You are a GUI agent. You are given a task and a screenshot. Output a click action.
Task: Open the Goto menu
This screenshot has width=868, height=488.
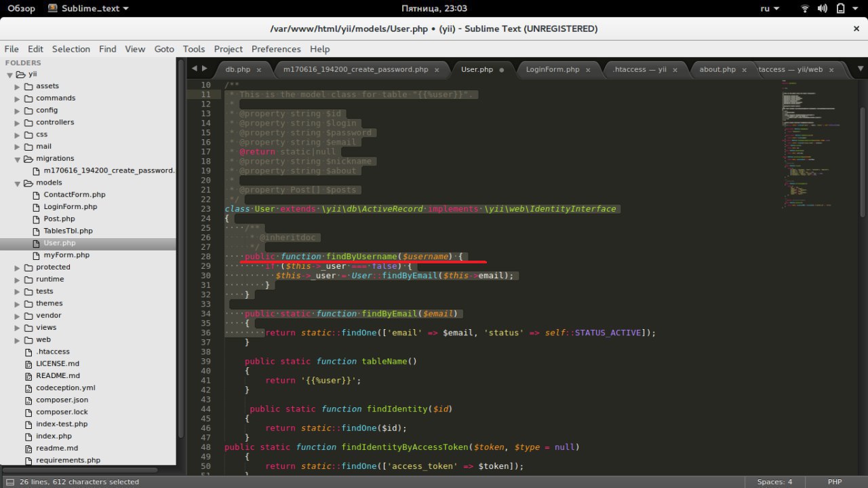[x=164, y=49]
